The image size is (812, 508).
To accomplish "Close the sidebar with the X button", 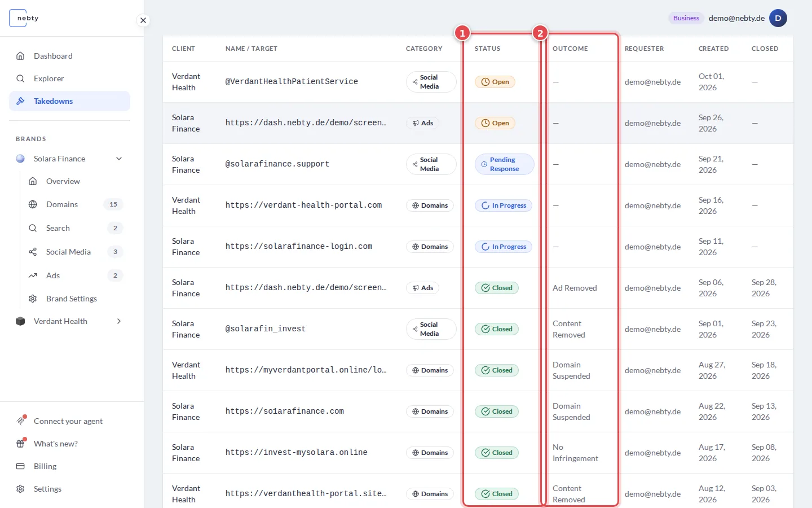I will (143, 20).
